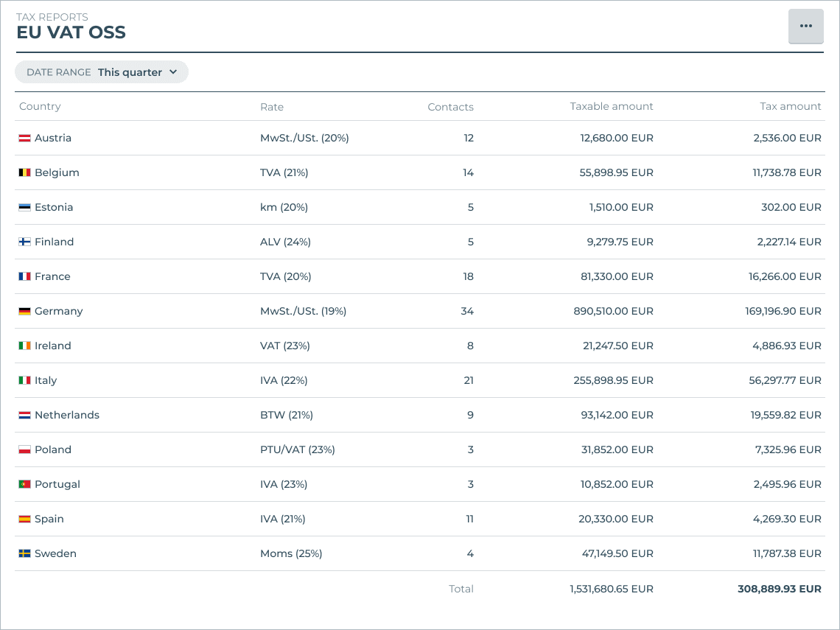840x630 pixels.
Task: Click tax amount 4,269.30 EUR
Action: tap(787, 519)
